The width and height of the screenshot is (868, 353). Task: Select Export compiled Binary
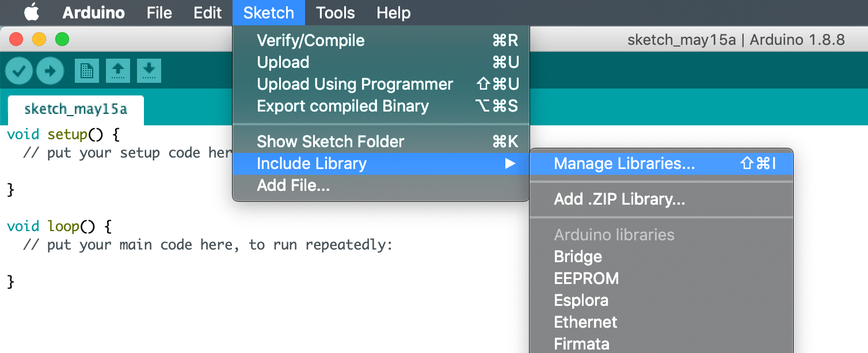pyautogui.click(x=380, y=106)
